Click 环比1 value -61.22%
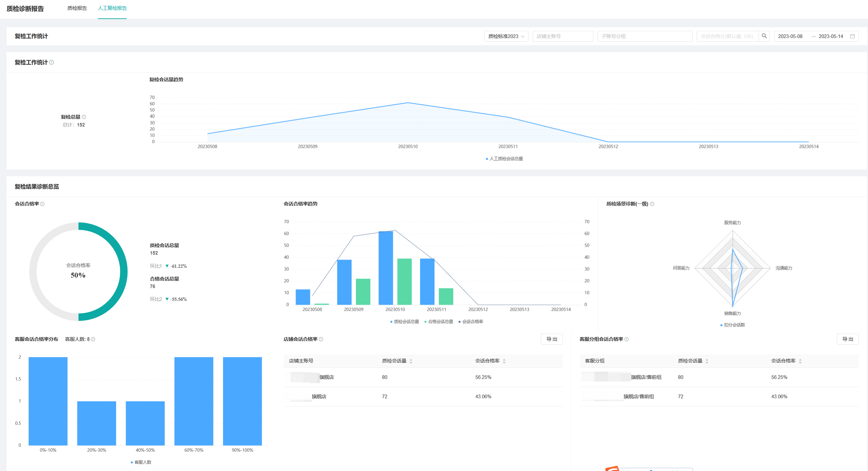The image size is (868, 471). coord(178,266)
